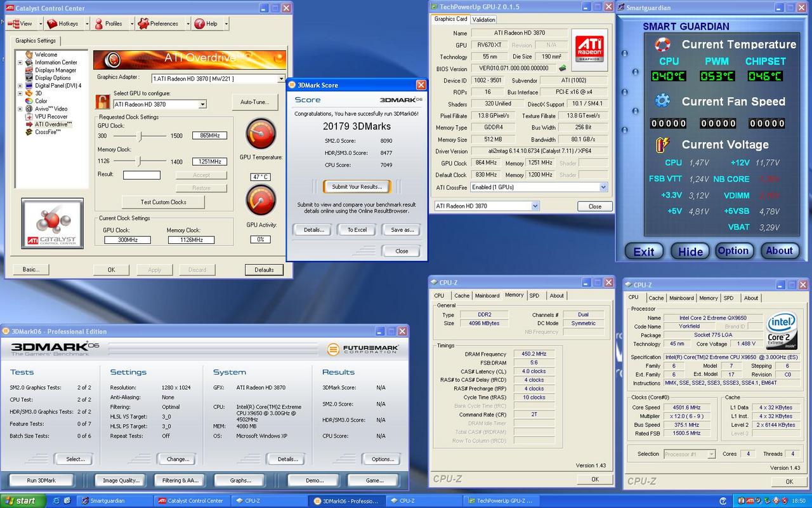Open VPU Recover in the tree

click(x=51, y=117)
